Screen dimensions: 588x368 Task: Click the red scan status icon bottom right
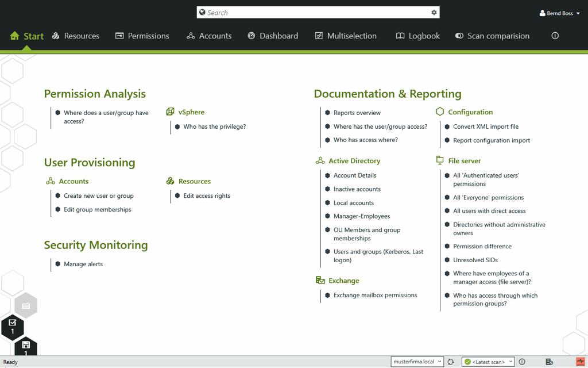click(x=581, y=361)
